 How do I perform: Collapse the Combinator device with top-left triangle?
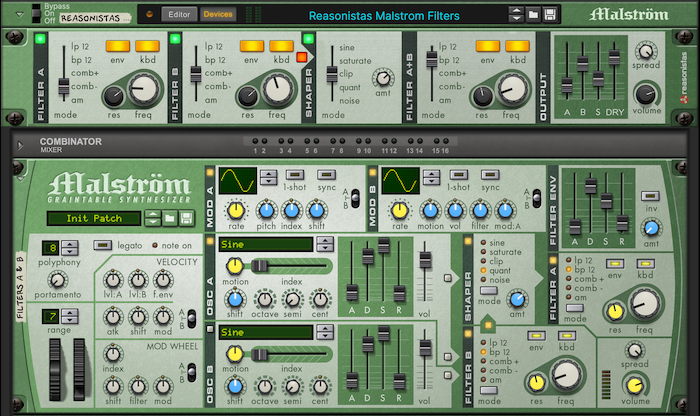pyautogui.click(x=20, y=14)
